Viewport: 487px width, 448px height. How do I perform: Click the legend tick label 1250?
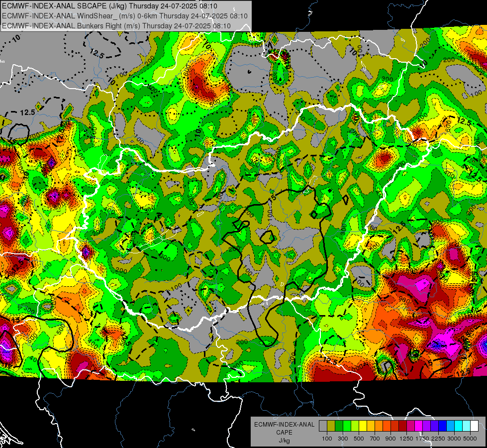[406, 439]
